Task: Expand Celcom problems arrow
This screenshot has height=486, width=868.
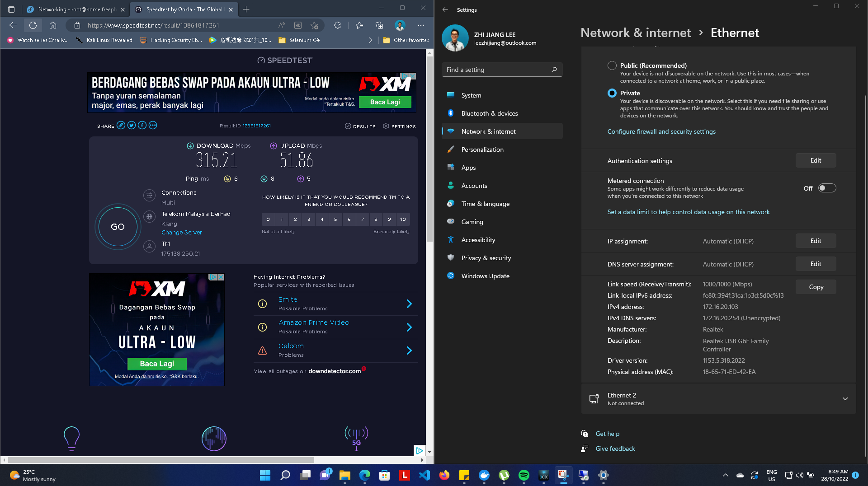Action: [409, 350]
